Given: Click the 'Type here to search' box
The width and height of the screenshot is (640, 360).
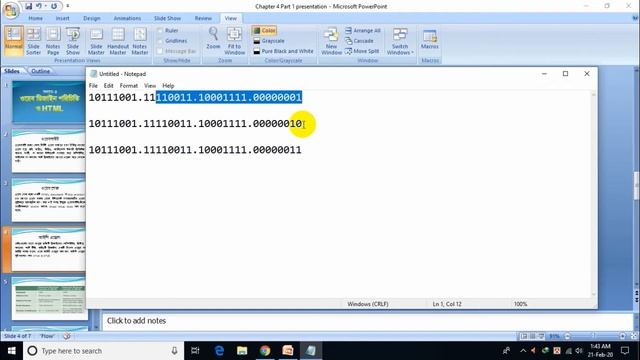Looking at the screenshot, I should click(x=102, y=351).
